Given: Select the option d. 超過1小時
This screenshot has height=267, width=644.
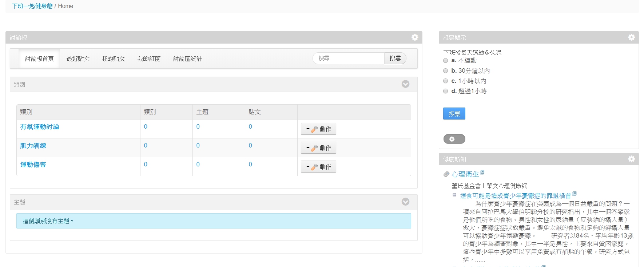Looking at the screenshot, I should pyautogui.click(x=445, y=91).
